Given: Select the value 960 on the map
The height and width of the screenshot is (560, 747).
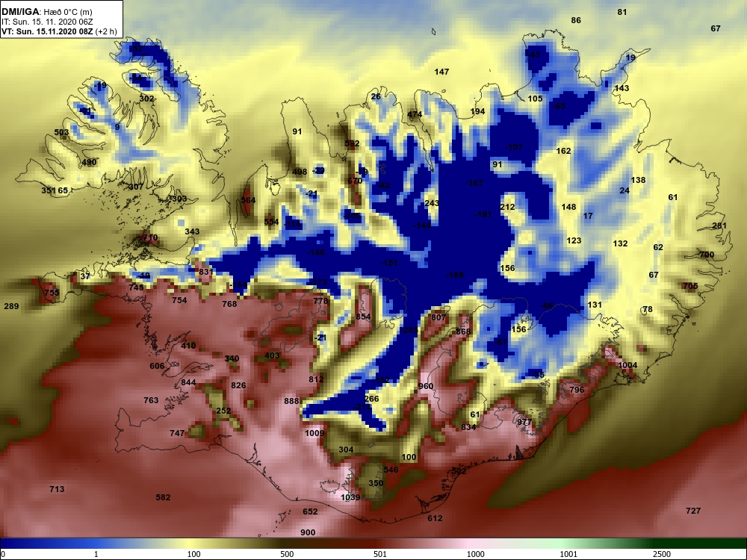Looking at the screenshot, I should tap(426, 386).
